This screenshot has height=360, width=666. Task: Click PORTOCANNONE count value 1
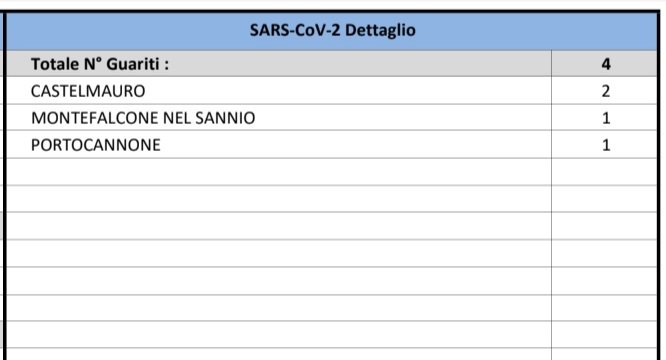[606, 145]
